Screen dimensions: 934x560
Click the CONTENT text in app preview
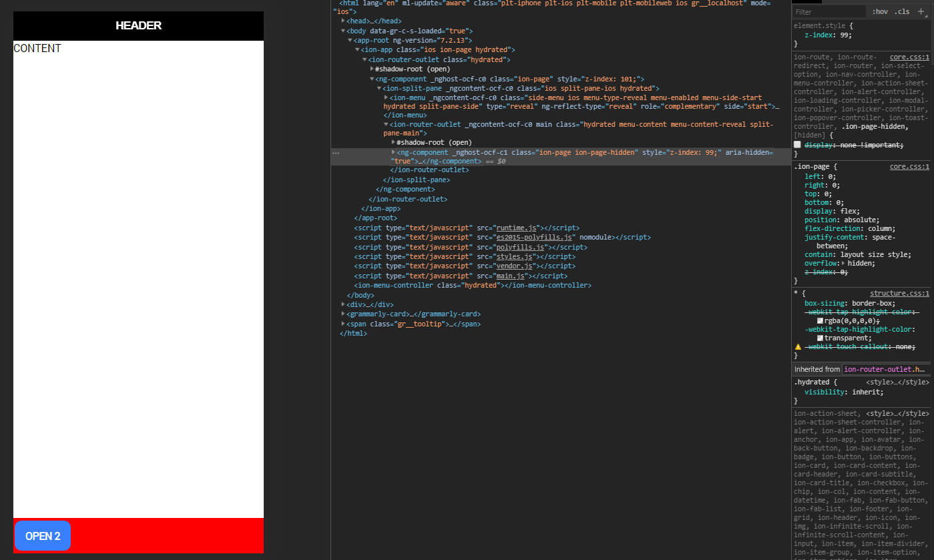37,48
